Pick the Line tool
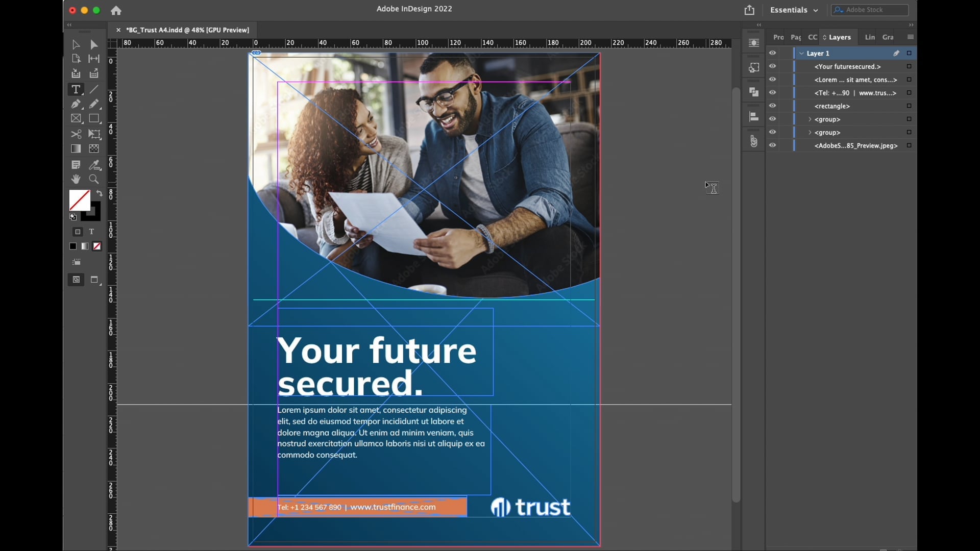The height and width of the screenshot is (551, 980). [x=94, y=90]
